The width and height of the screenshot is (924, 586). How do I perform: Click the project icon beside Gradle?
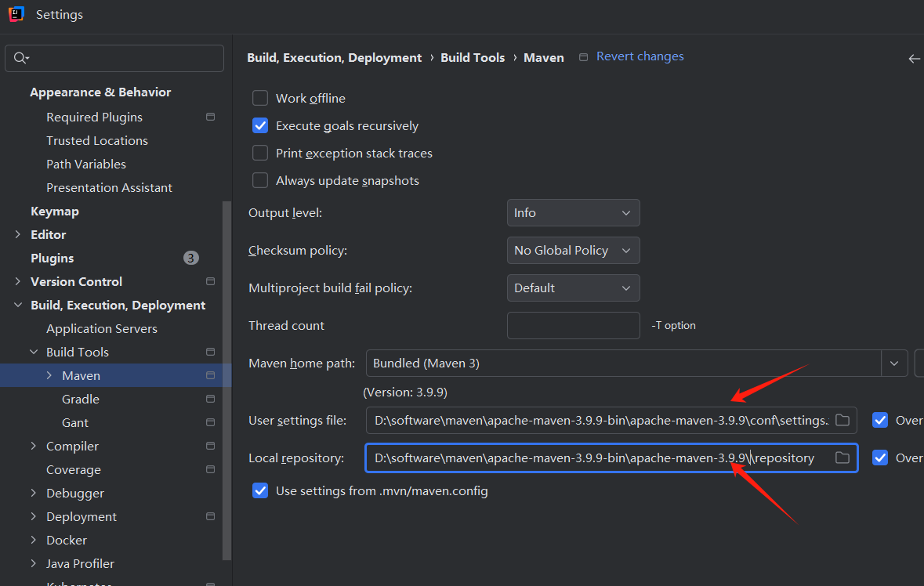pos(210,399)
